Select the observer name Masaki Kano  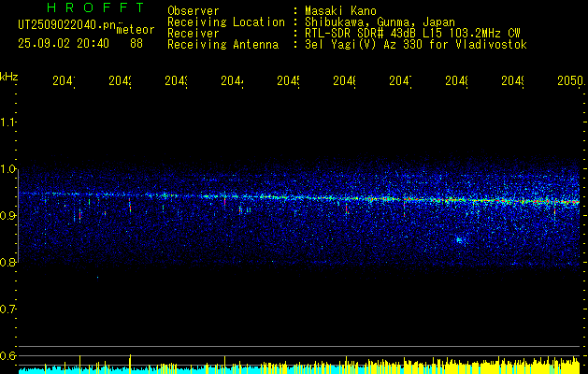coord(340,10)
